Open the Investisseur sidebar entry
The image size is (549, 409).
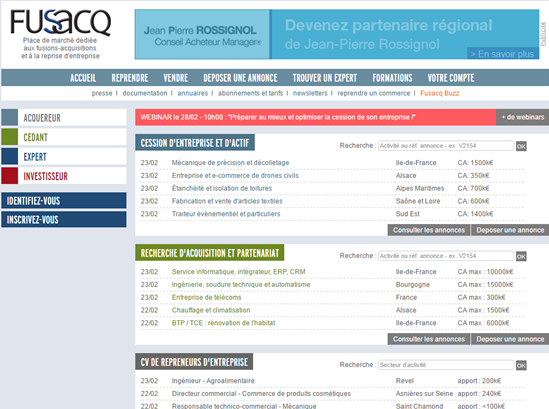point(64,176)
